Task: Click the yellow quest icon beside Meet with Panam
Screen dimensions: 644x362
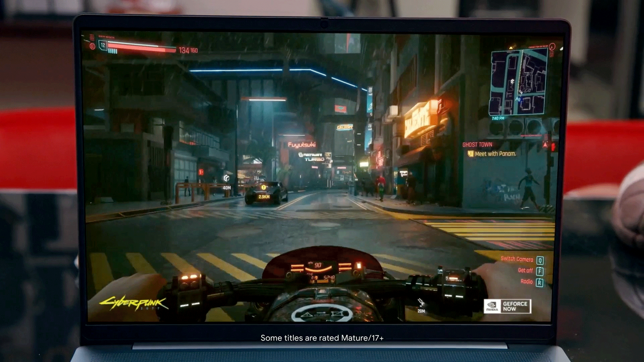Action: pos(470,154)
